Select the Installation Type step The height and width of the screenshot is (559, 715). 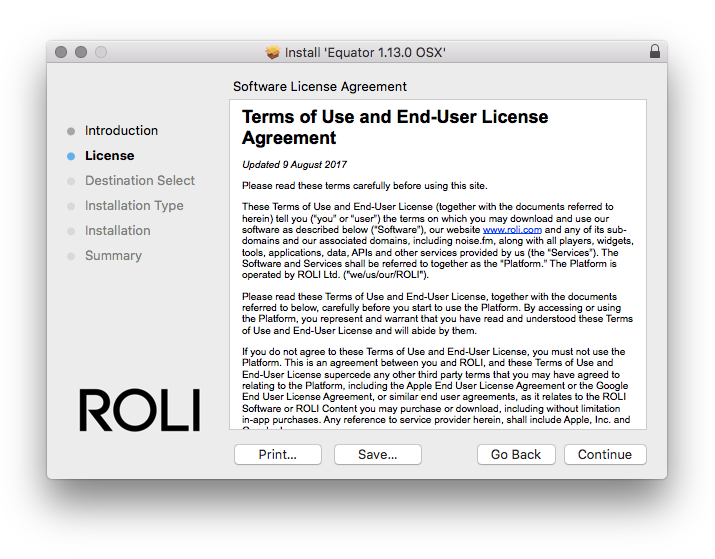pos(134,206)
